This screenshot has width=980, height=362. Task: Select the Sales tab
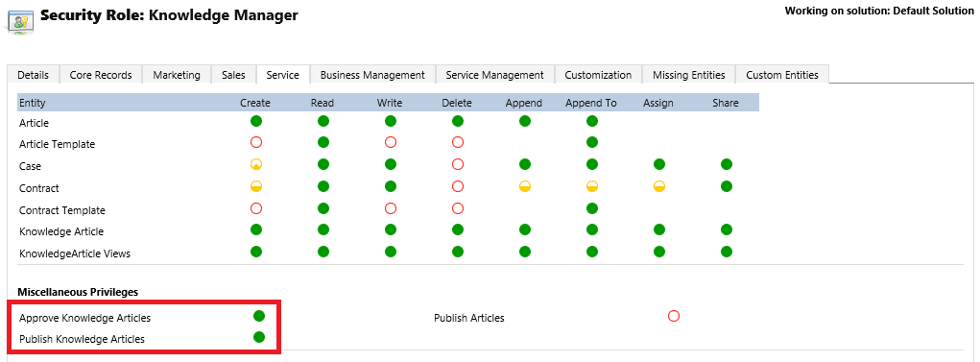(x=234, y=75)
